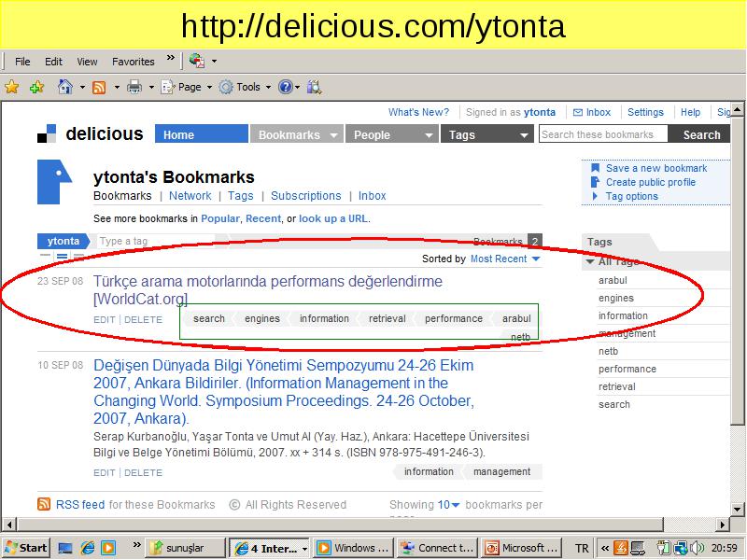Click the management tag on second bookmark
747x560 pixels.
pos(501,472)
